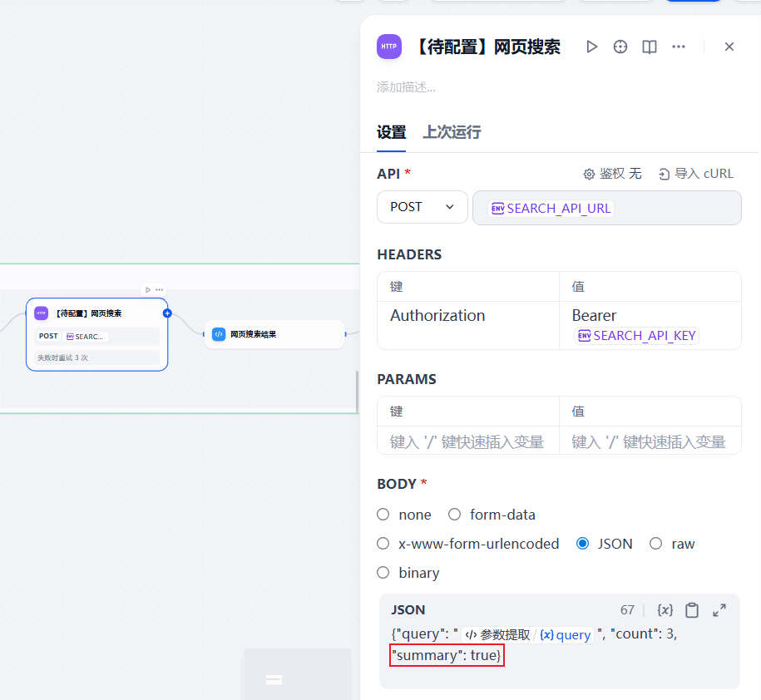Select the 网页搜索结果 node on canvas
This screenshot has width=761, height=700.
tap(274, 334)
